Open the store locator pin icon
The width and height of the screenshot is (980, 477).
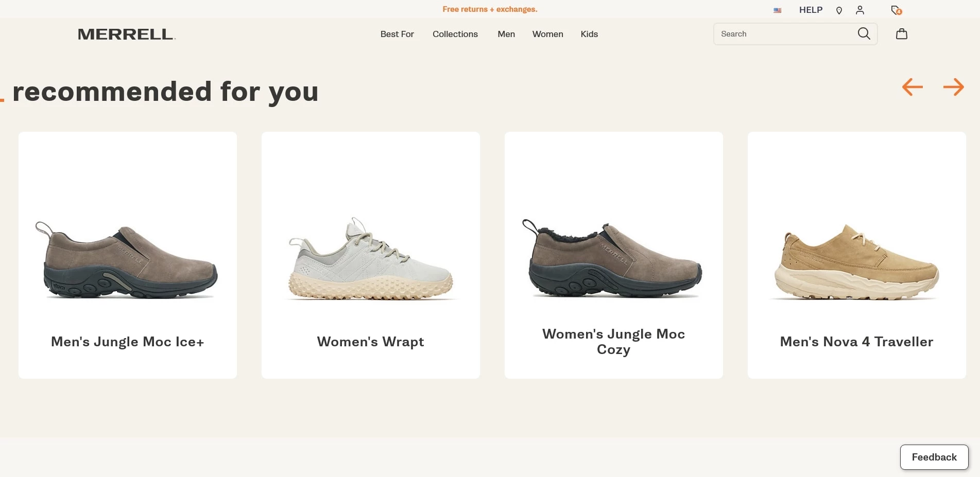click(x=839, y=10)
